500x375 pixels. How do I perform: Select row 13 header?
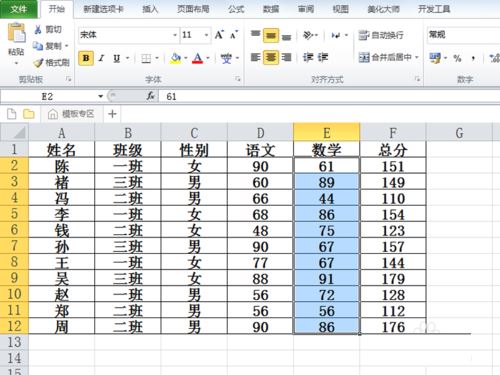[14, 342]
